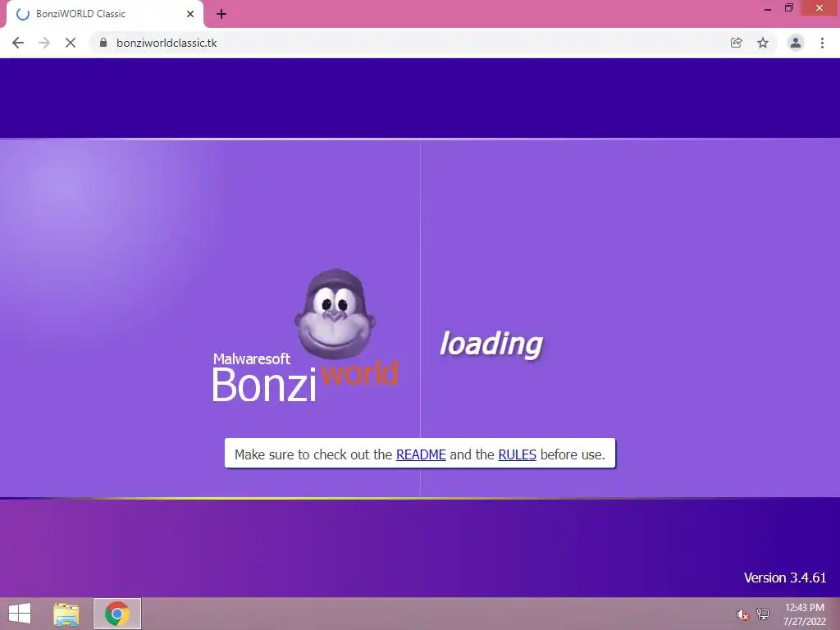Launch File Explorer from the taskbar
This screenshot has width=840, height=630.
[x=66, y=614]
